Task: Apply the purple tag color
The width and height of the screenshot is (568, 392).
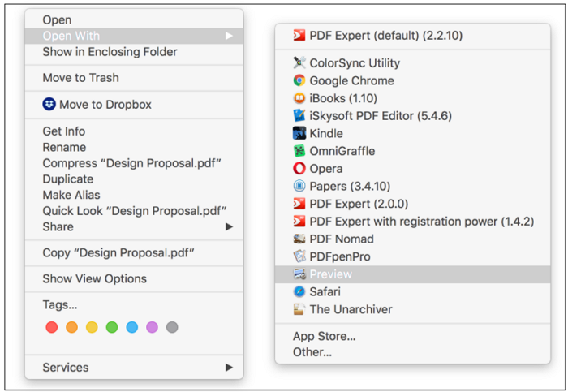Action: tap(153, 327)
